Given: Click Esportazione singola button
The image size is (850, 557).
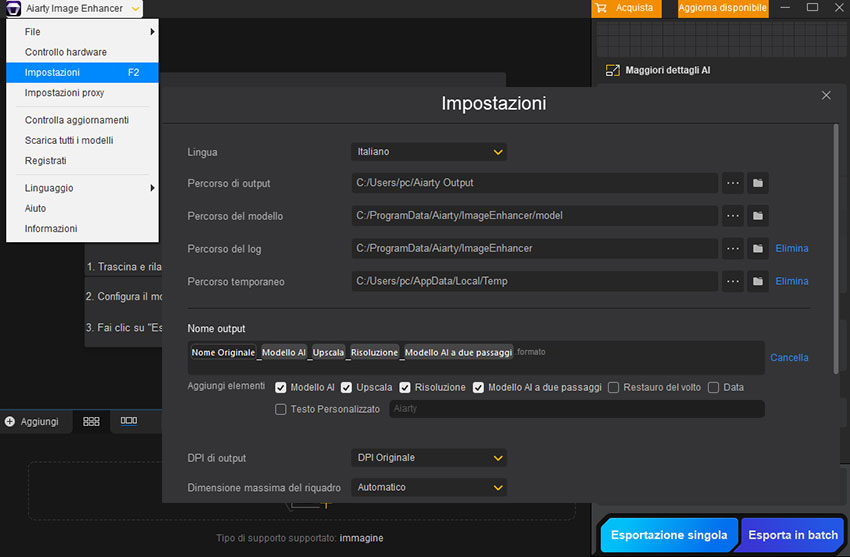Looking at the screenshot, I should (x=668, y=535).
